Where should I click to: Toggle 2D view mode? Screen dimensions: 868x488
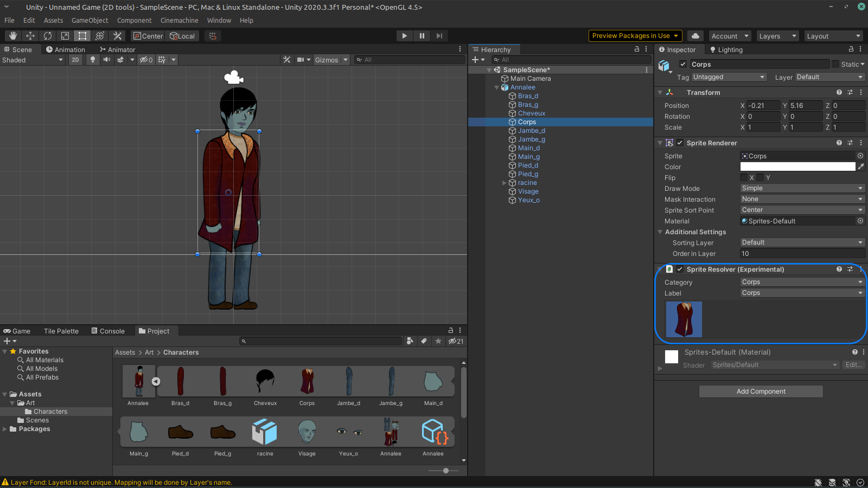point(75,60)
